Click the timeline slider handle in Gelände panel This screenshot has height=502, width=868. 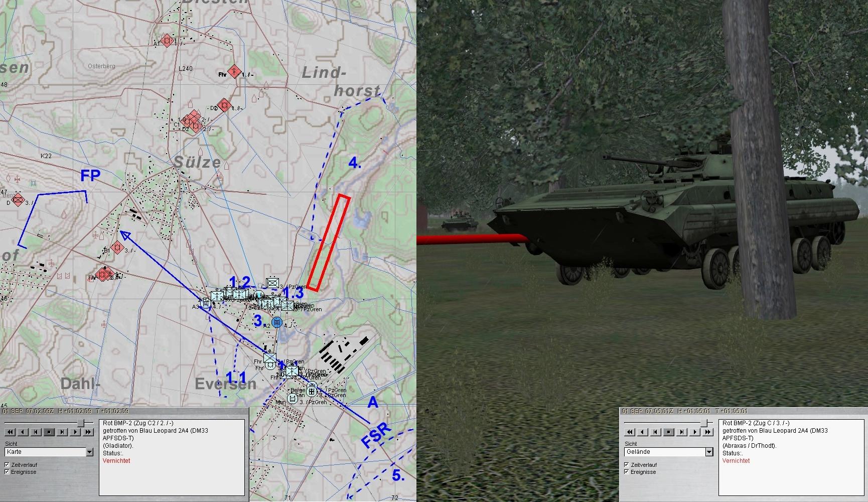[705, 423]
